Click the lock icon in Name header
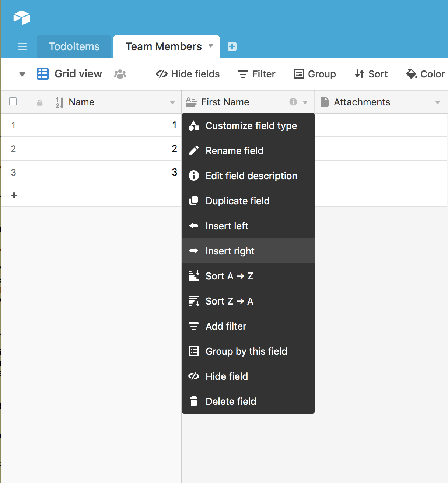 40,103
